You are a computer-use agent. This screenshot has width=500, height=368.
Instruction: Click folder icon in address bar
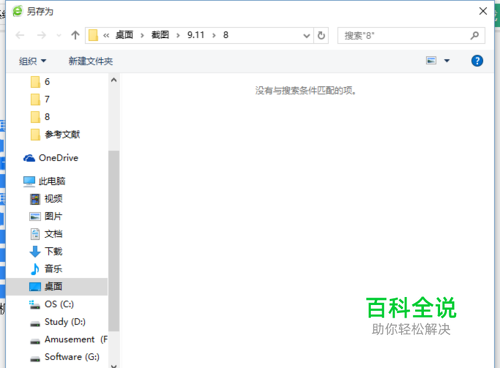tap(93, 35)
